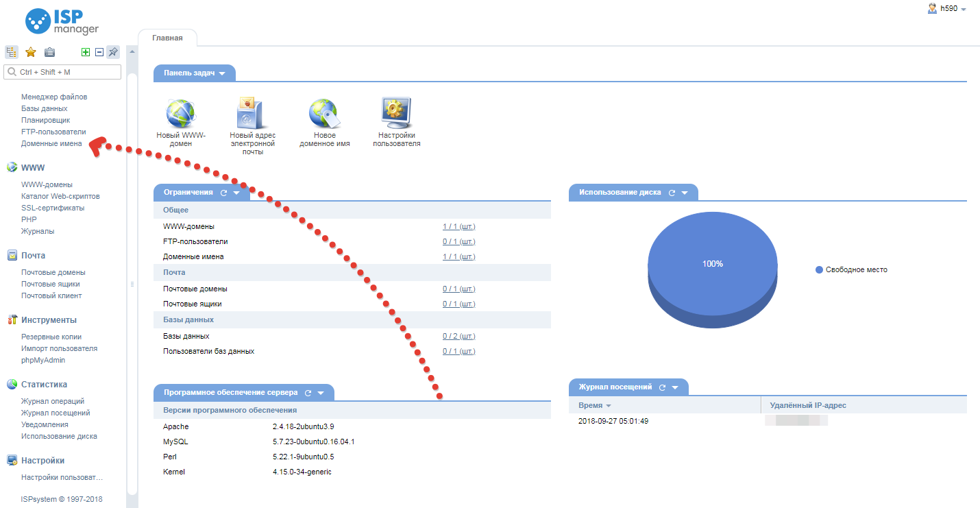Open Почтовые домены in sidebar

point(53,272)
